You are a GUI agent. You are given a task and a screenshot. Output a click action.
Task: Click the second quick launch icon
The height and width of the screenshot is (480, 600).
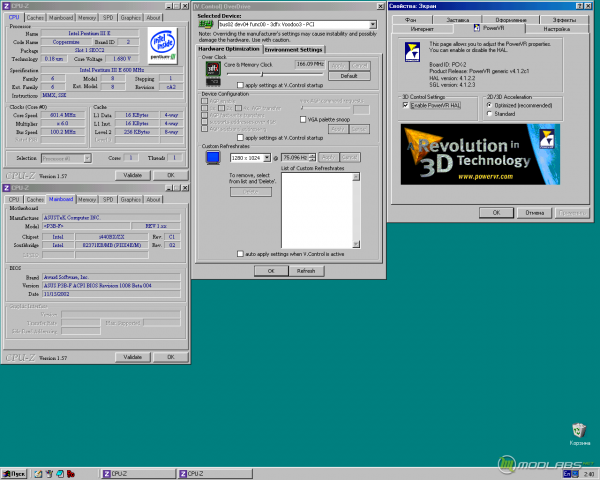click(x=49, y=474)
